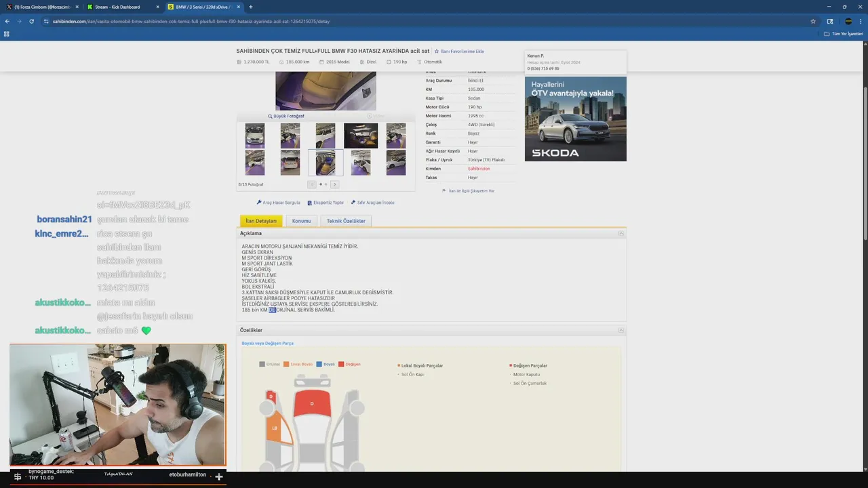The image size is (868, 488).
Task: Click the red Sahibinden value link
Action: pos(479,169)
